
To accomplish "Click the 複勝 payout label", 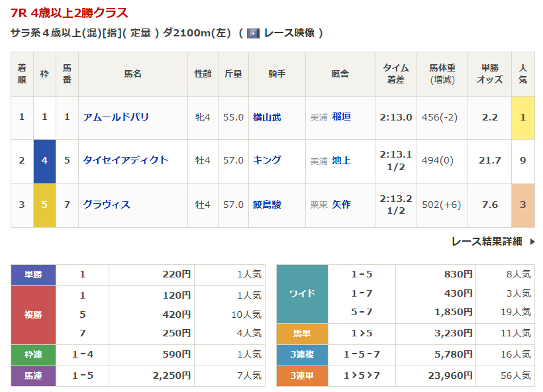I will 33,315.
